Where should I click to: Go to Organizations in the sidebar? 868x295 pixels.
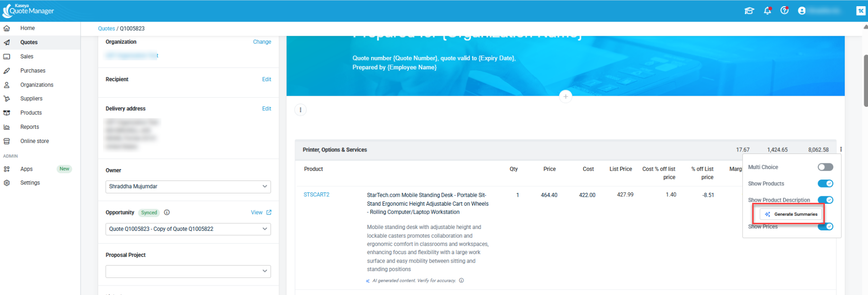[x=37, y=85]
